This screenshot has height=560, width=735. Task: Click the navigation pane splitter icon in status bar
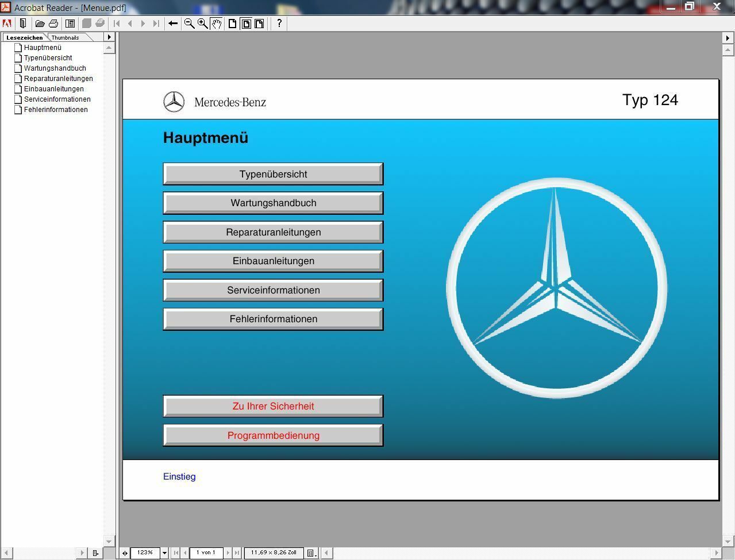click(x=125, y=553)
